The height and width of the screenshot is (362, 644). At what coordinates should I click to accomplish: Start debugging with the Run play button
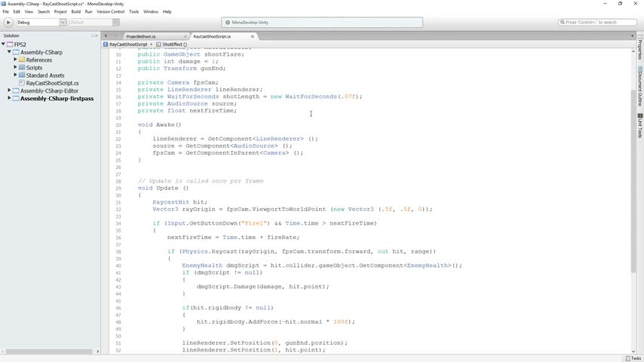click(8, 22)
